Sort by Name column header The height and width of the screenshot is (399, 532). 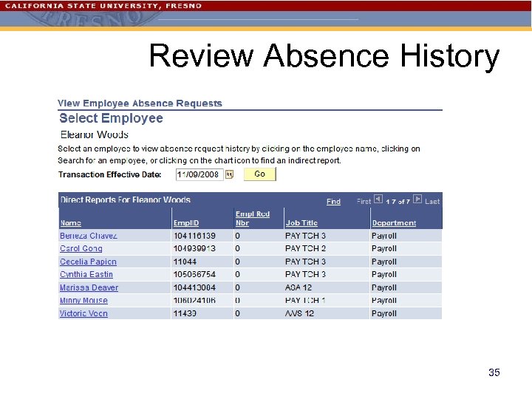(x=71, y=223)
